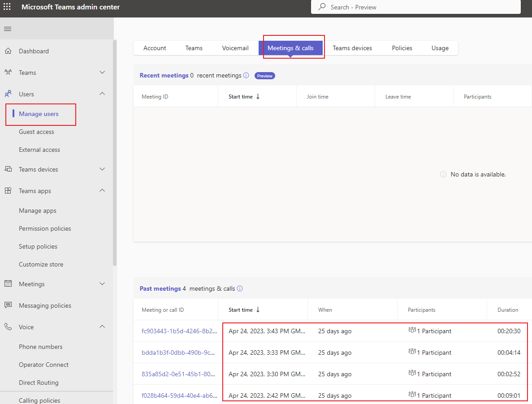Click participant icon in the 00:09:01 row

click(412, 395)
